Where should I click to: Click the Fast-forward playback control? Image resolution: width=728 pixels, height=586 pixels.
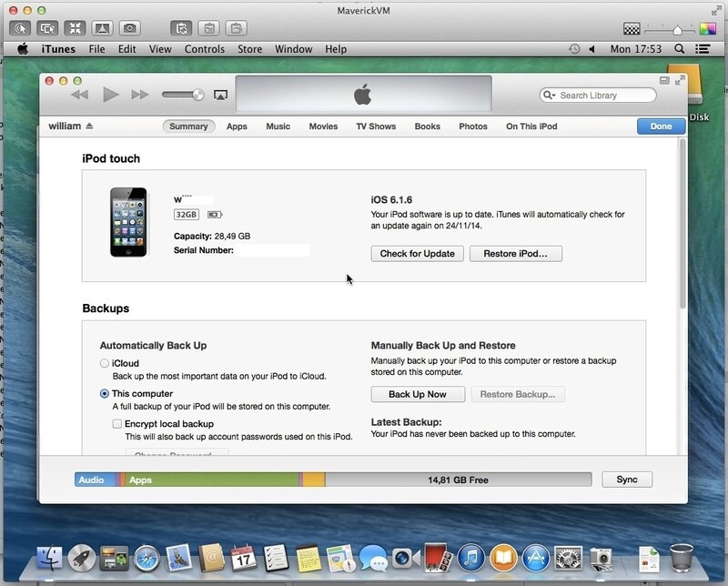point(139,94)
